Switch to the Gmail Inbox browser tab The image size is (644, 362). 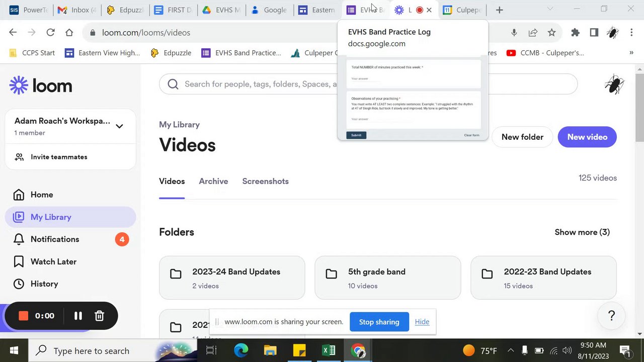[76, 10]
